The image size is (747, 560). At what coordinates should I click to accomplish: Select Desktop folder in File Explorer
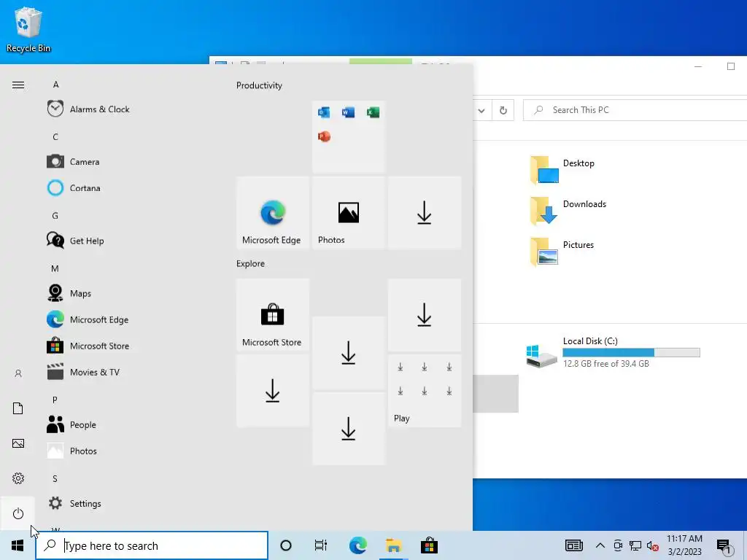(x=562, y=170)
